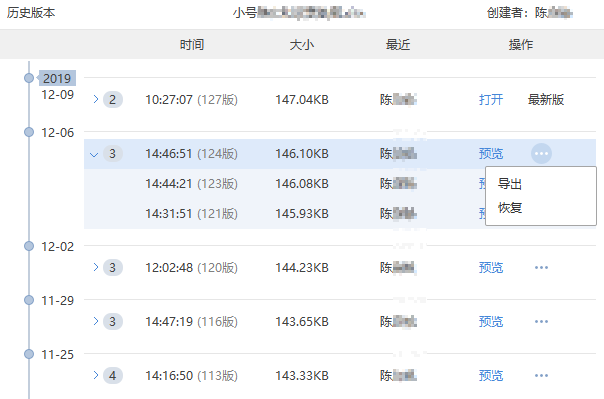Click the 14:47:19 (116版) timestamp
Viewport: 604px width, 399px height.
click(191, 322)
